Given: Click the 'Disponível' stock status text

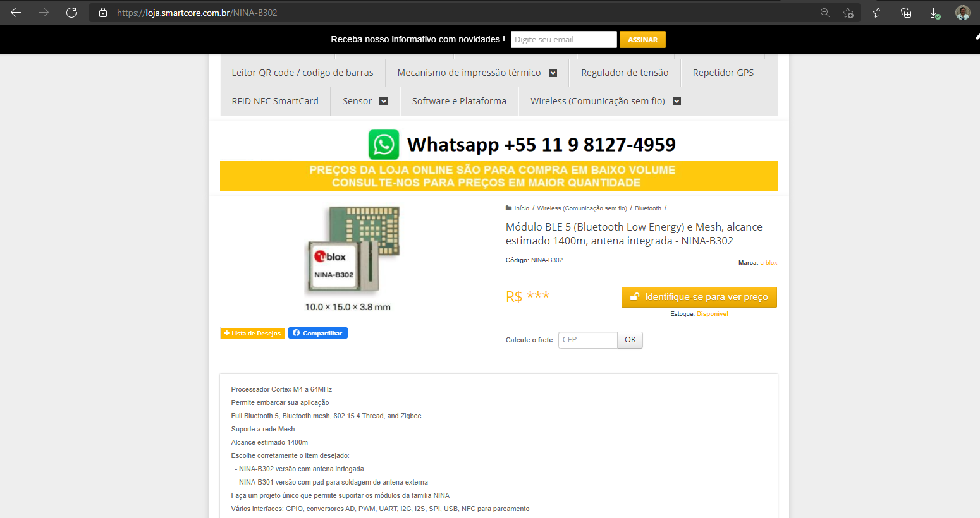Looking at the screenshot, I should point(713,314).
